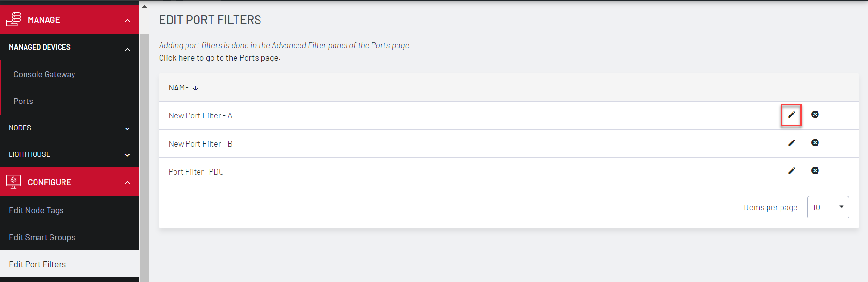Collapse the Configure section chevron
Image resolution: width=868 pixels, height=282 pixels.
(127, 183)
